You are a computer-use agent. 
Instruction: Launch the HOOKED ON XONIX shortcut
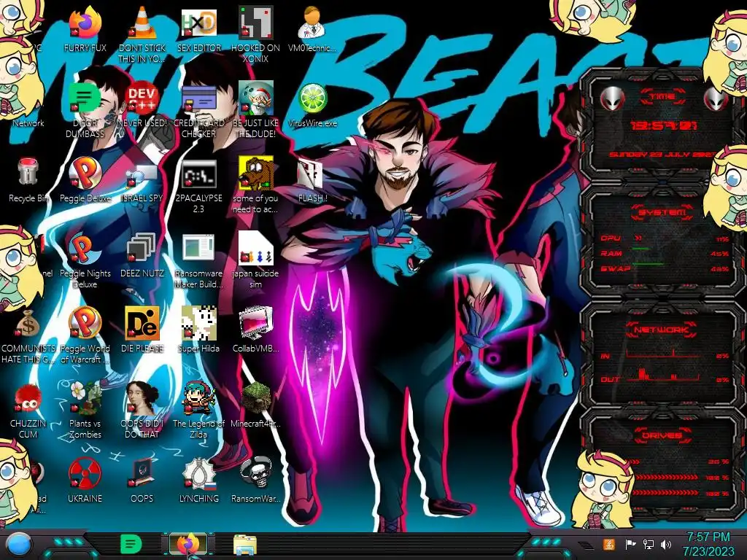[255, 23]
